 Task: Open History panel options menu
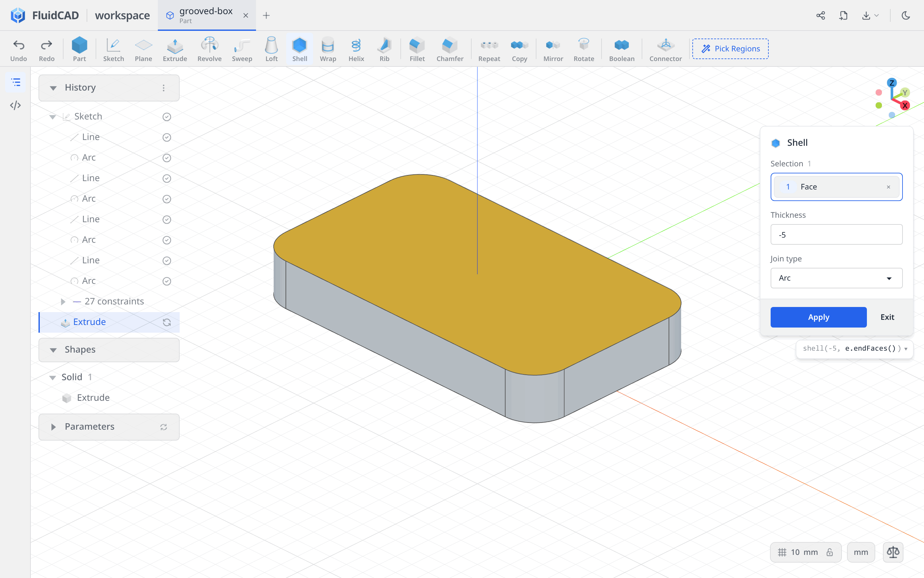(163, 88)
